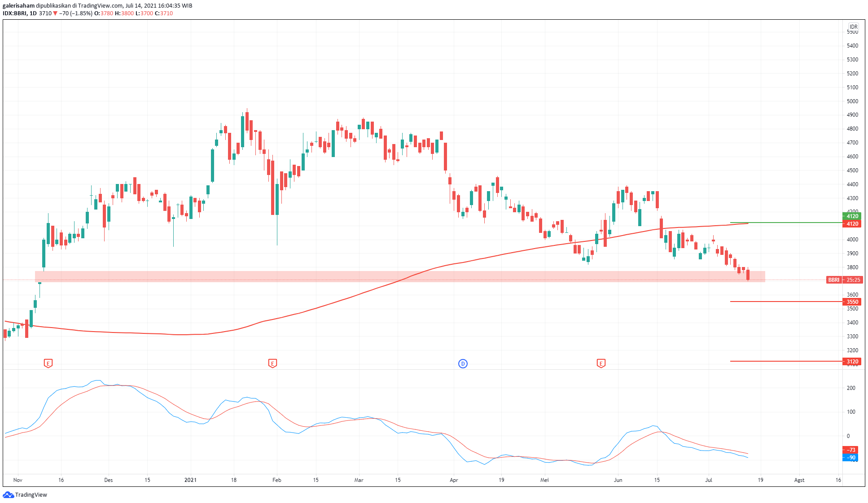Click the L:3700 low value in header
This screenshot has width=868, height=503.
(145, 13)
